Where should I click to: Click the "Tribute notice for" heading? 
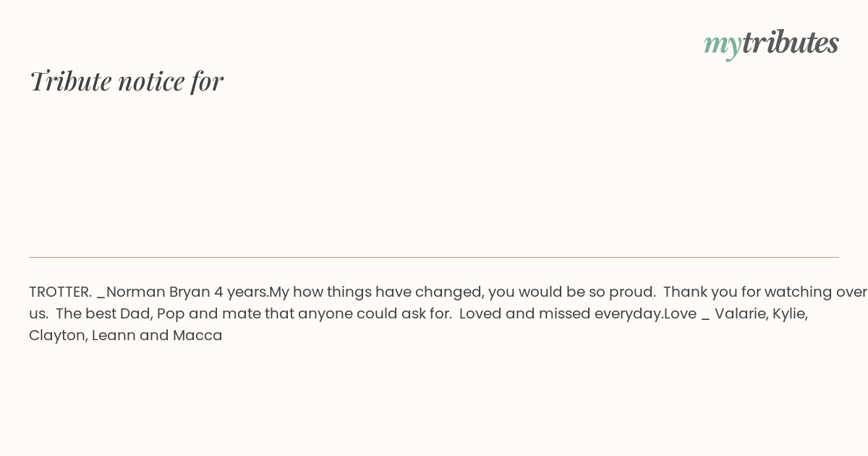[127, 81]
